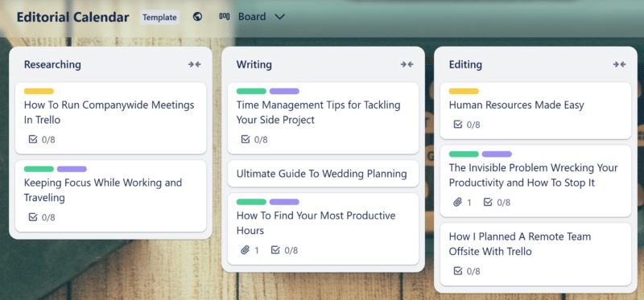Open How To Find Your Most Productive Hours card
This screenshot has height=300, width=644.
click(324, 228)
